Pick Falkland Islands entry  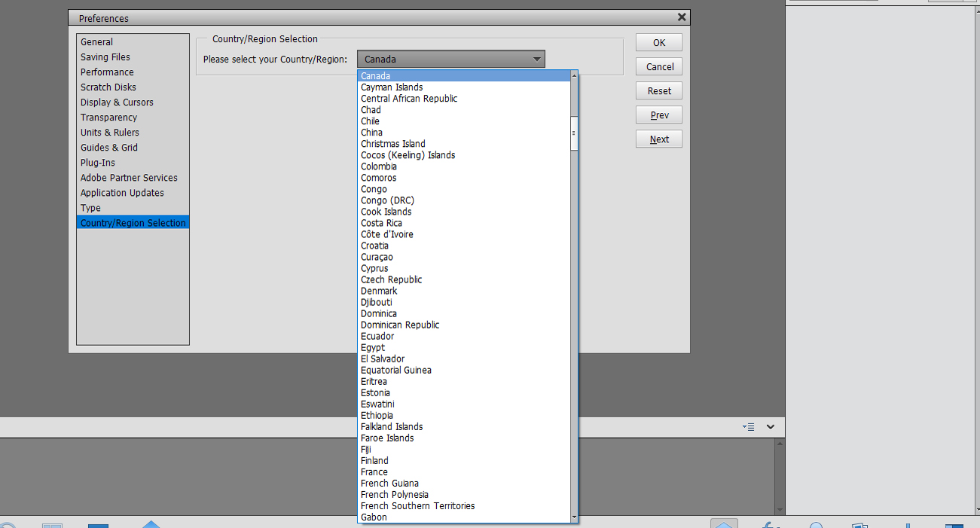(x=464, y=426)
